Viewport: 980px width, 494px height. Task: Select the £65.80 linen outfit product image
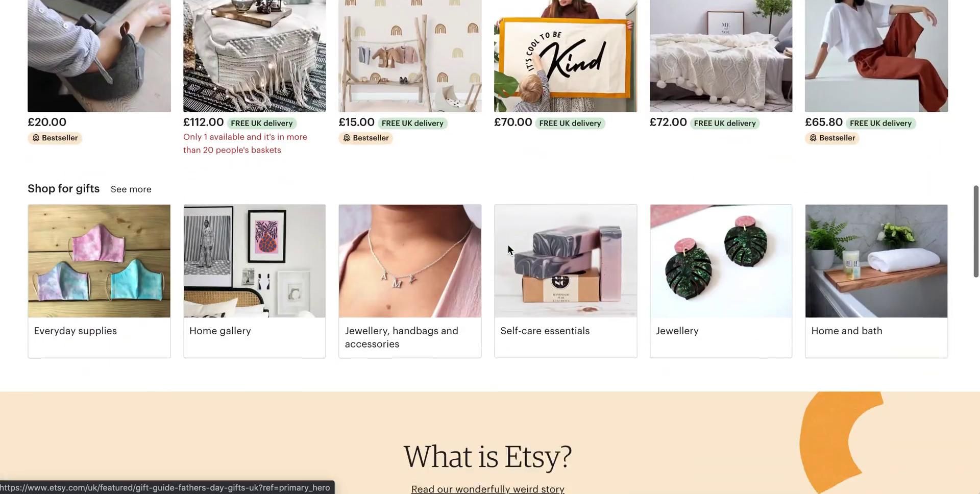(876, 56)
